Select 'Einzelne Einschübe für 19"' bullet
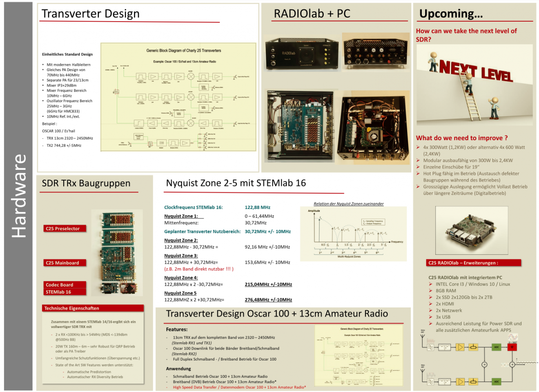Screen dimensions: 539x392 451,167
